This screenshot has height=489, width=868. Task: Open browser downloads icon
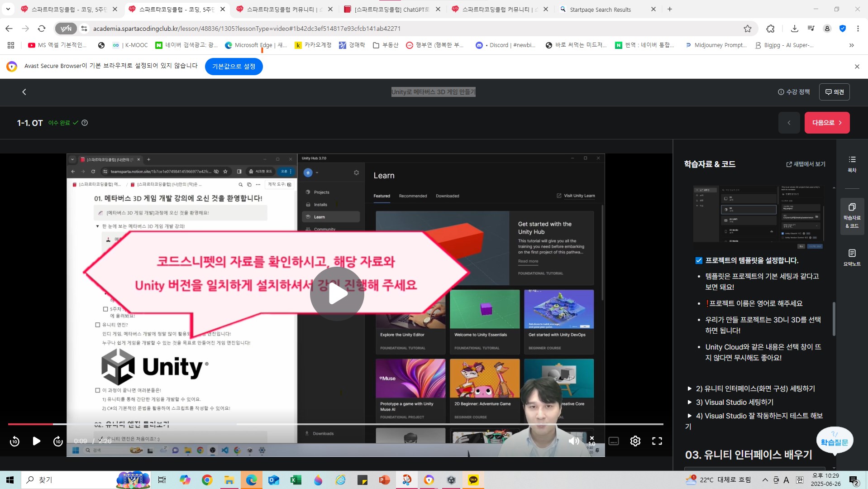[794, 29]
